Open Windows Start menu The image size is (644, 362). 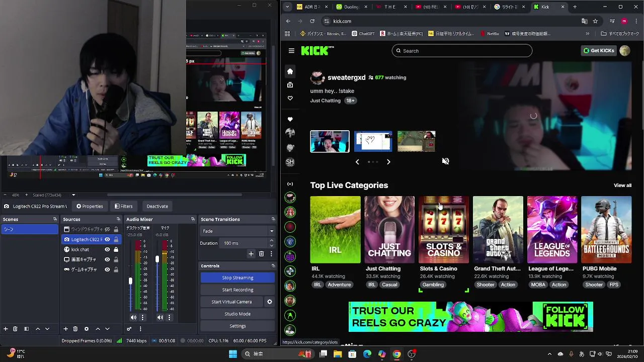point(233,354)
